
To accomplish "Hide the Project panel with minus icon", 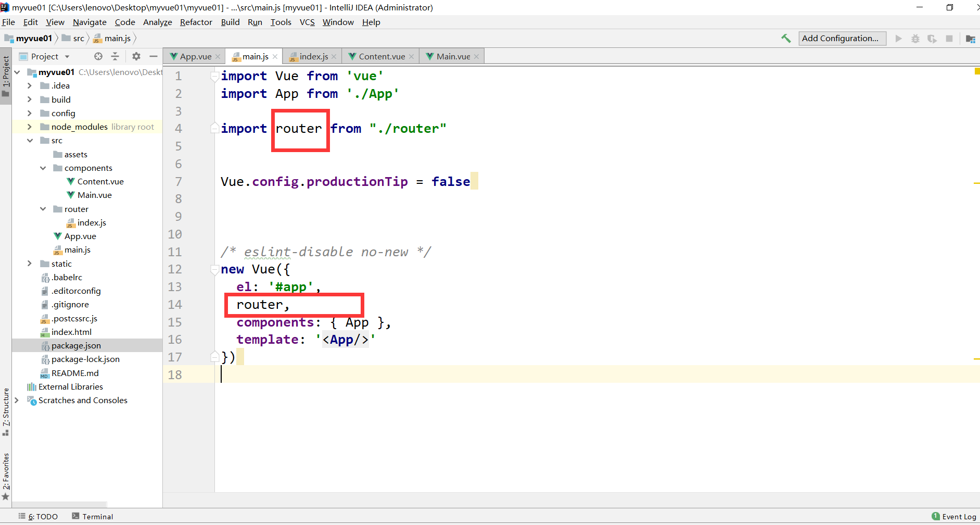I will pos(154,56).
